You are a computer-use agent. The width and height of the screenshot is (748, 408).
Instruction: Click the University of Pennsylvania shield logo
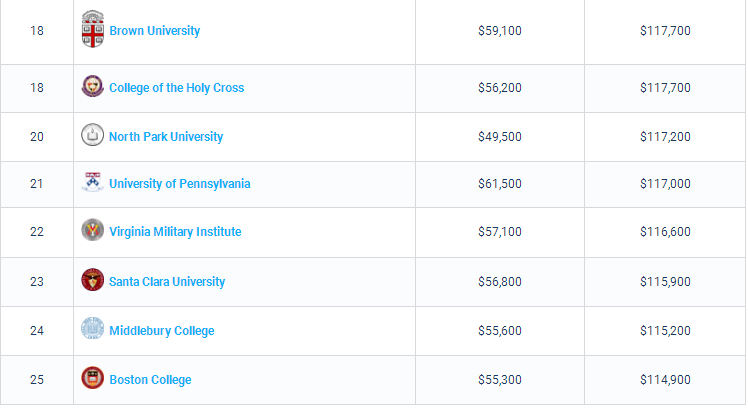tap(92, 183)
